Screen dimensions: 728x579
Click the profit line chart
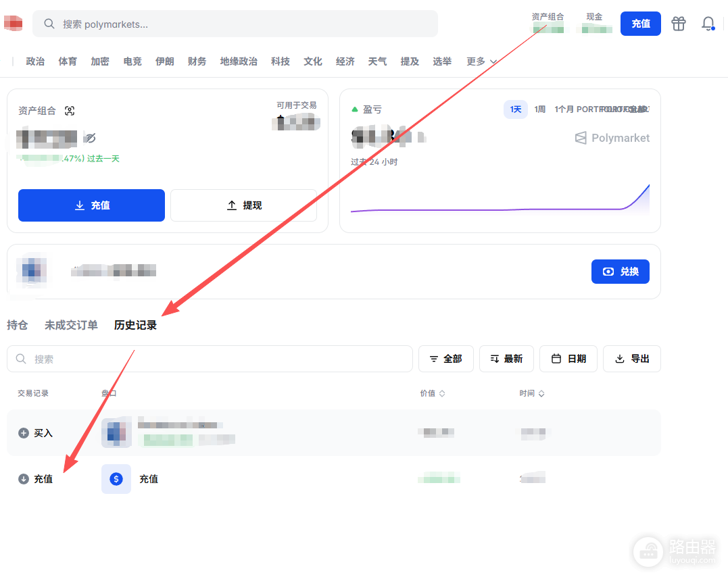point(500,199)
